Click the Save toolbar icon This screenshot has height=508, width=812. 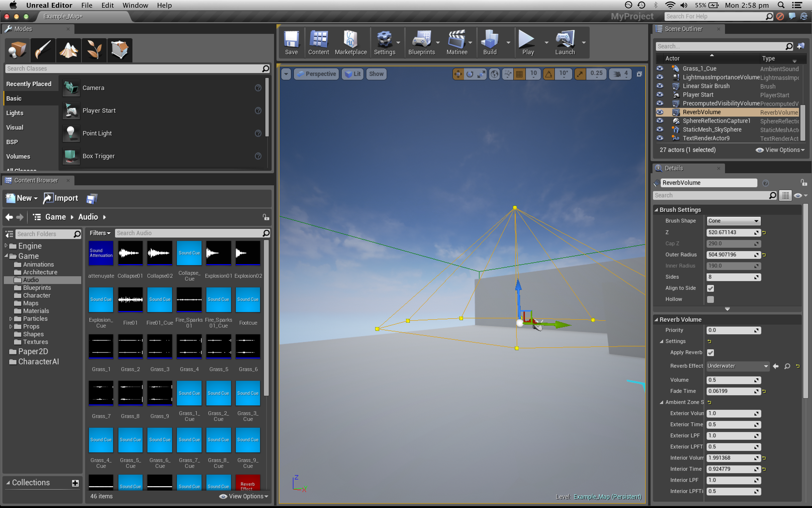pyautogui.click(x=291, y=43)
